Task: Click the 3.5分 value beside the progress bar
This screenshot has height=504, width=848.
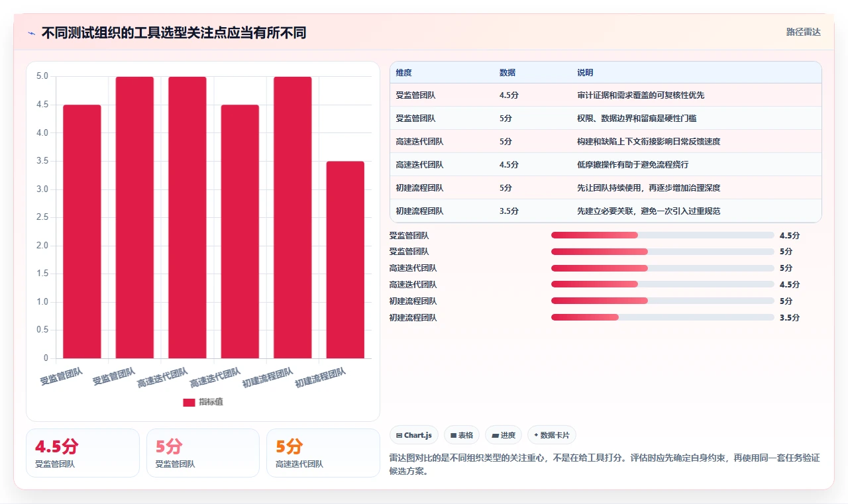Action: (x=790, y=317)
